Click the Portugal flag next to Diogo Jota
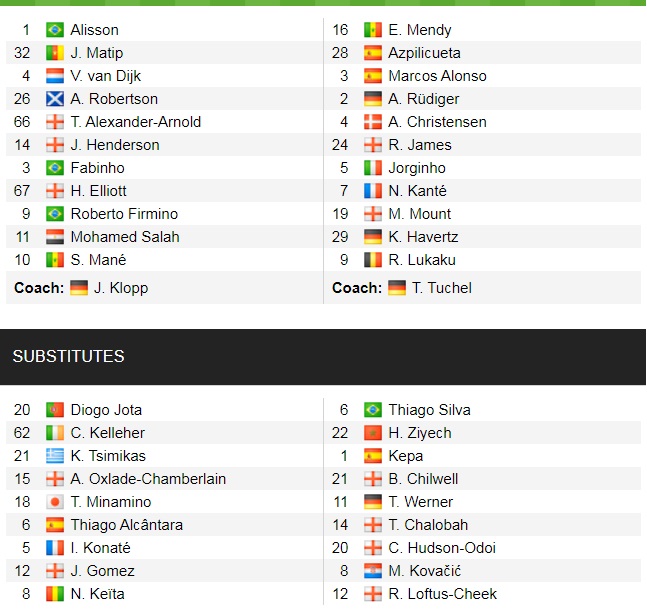This screenshot has height=616, width=647. 55,410
